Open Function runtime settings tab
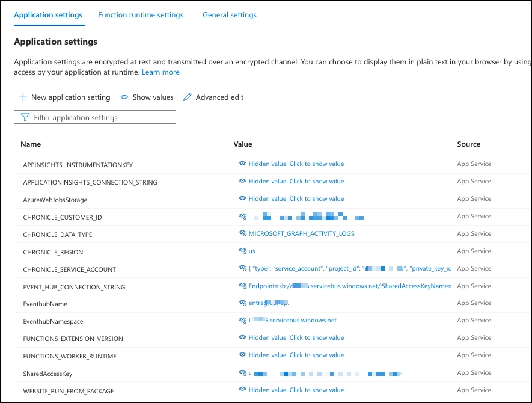The height and width of the screenshot is (403, 532). click(141, 15)
